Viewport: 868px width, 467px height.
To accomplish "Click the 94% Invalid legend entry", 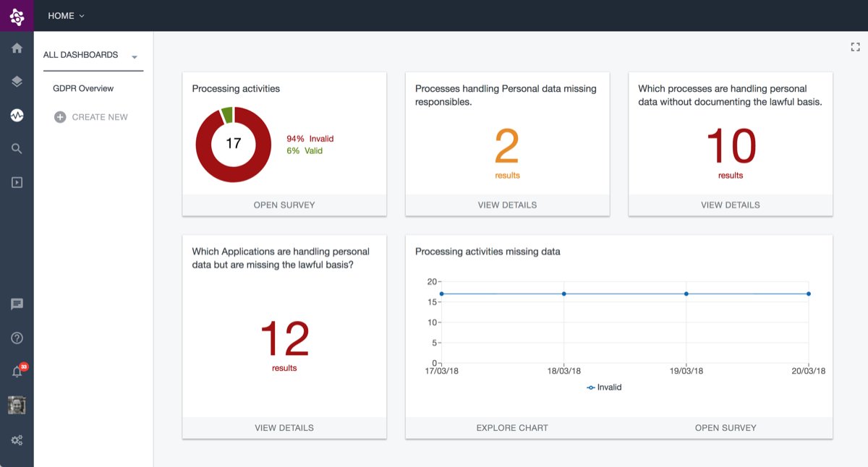I will (310, 139).
